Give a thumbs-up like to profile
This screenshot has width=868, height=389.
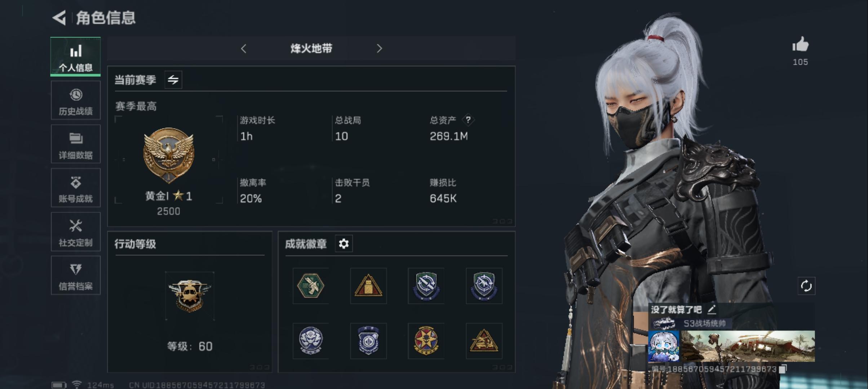click(x=800, y=45)
